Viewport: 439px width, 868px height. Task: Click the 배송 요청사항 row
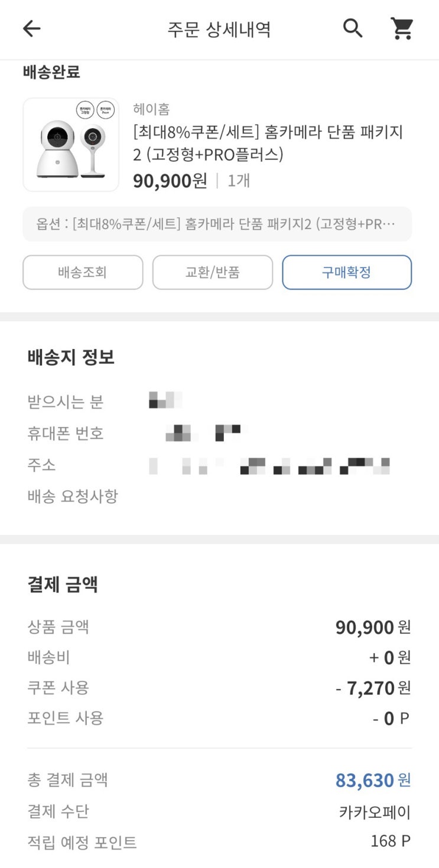click(x=73, y=496)
